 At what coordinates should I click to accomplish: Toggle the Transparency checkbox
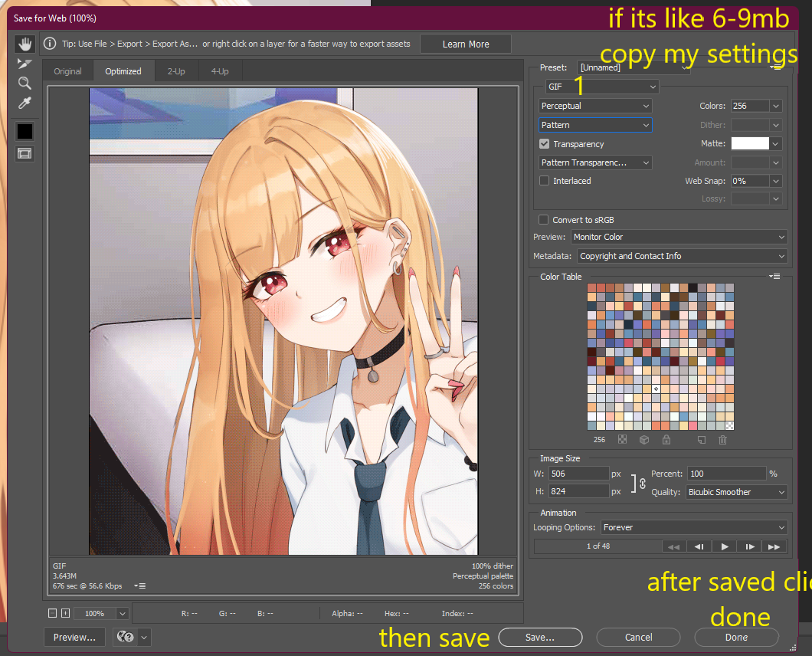[x=544, y=143]
